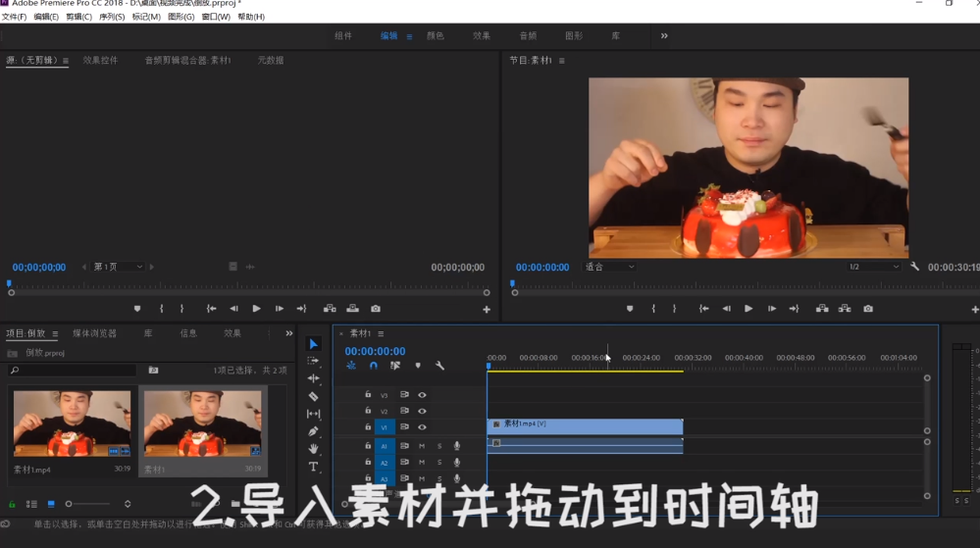This screenshot has width=980, height=548.
Task: Mark In point in Program Monitor
Action: (653, 309)
